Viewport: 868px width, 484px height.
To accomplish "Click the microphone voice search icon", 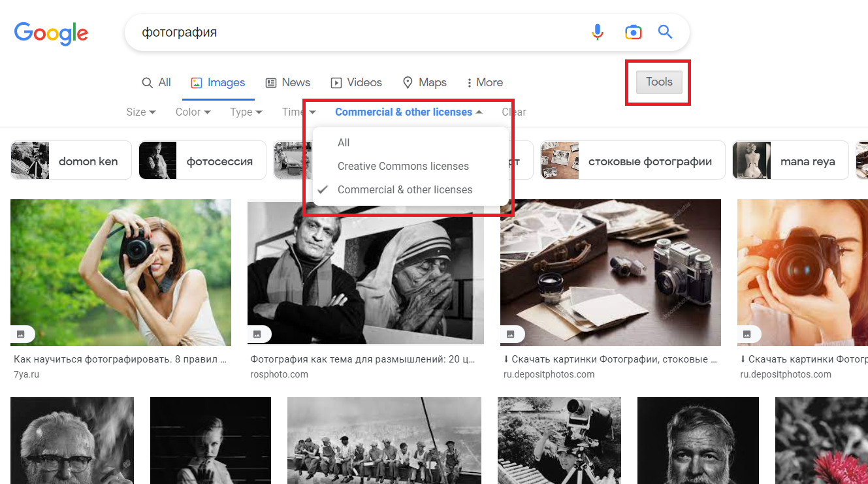I will 597,32.
